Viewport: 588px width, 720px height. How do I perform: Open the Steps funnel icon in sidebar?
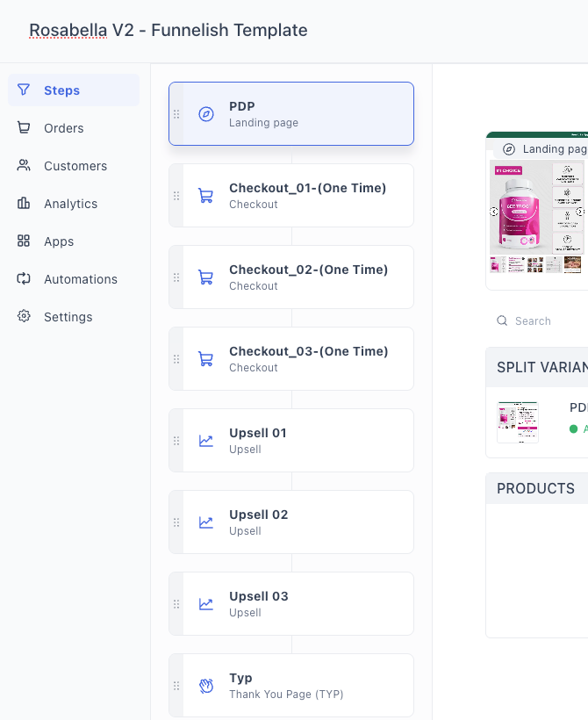[24, 90]
